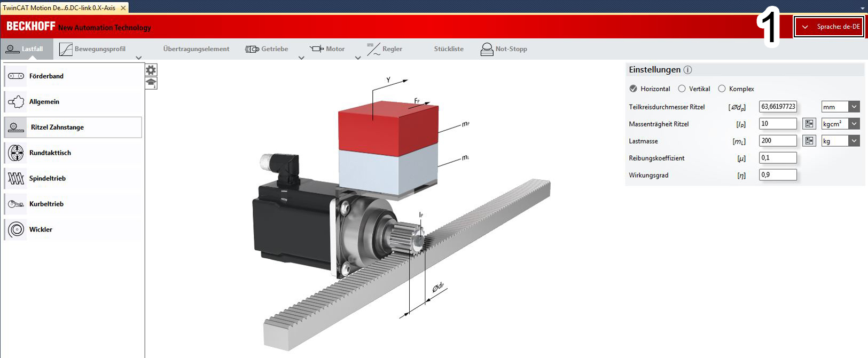Select the Vertikal radio button

point(682,89)
